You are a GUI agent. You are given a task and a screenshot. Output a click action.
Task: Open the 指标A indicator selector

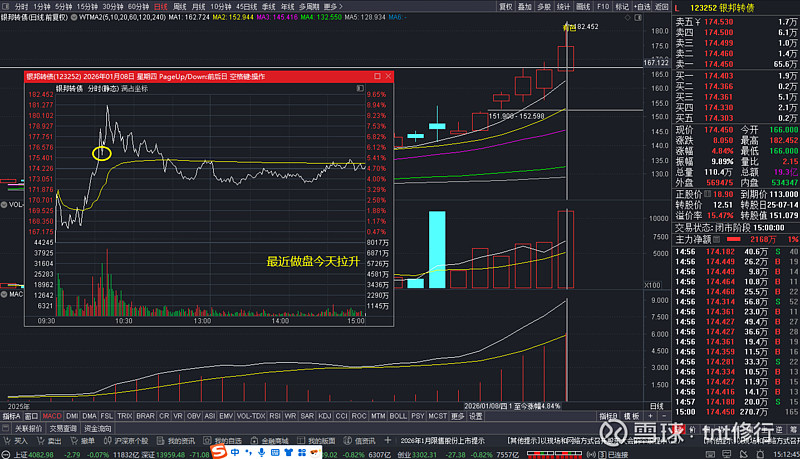coord(11,415)
